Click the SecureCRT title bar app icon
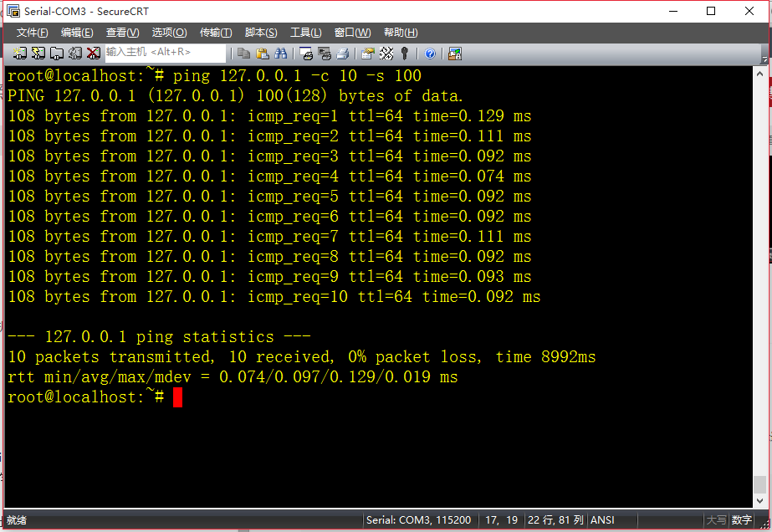This screenshot has width=772, height=532. tap(13, 11)
